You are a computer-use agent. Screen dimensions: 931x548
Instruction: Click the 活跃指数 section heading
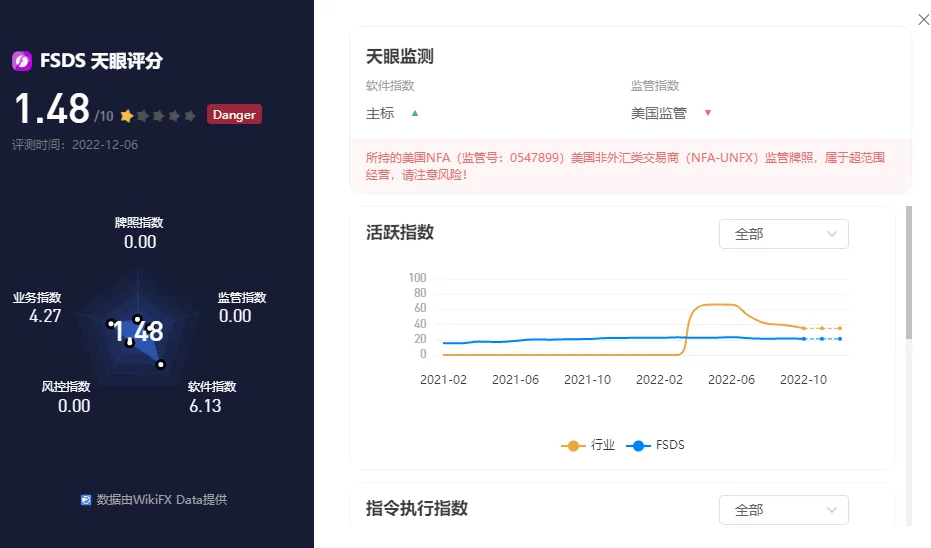click(400, 232)
